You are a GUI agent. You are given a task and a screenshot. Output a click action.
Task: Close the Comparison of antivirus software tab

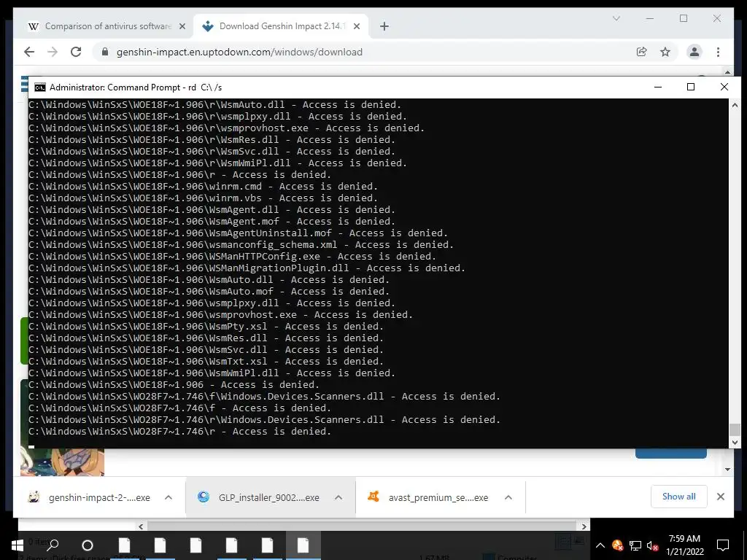click(182, 27)
